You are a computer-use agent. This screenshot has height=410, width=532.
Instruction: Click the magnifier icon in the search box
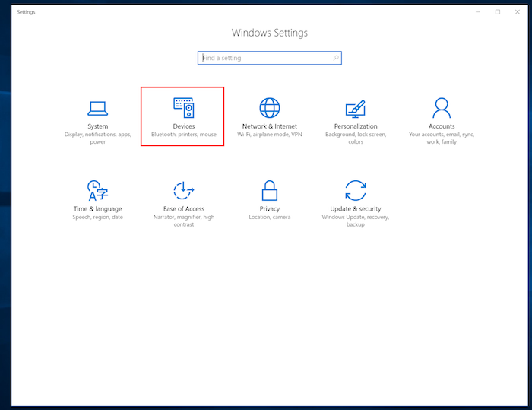pos(336,58)
